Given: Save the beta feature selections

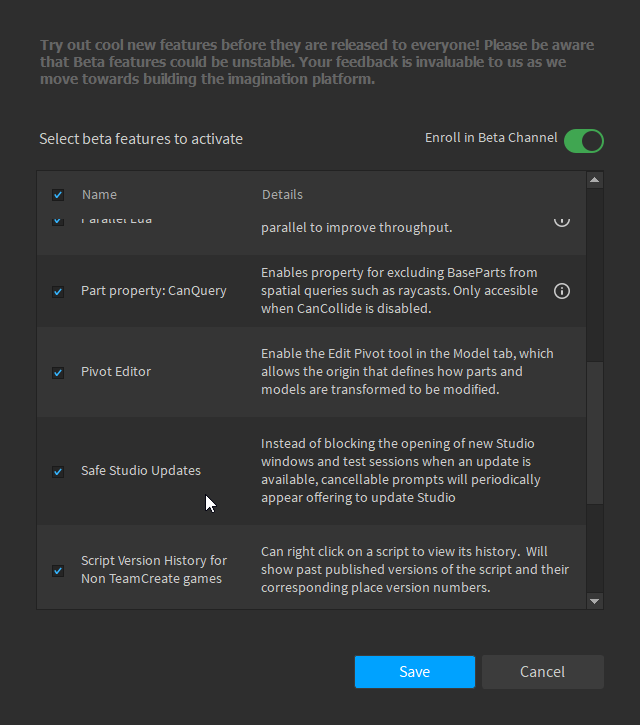Looking at the screenshot, I should point(414,672).
